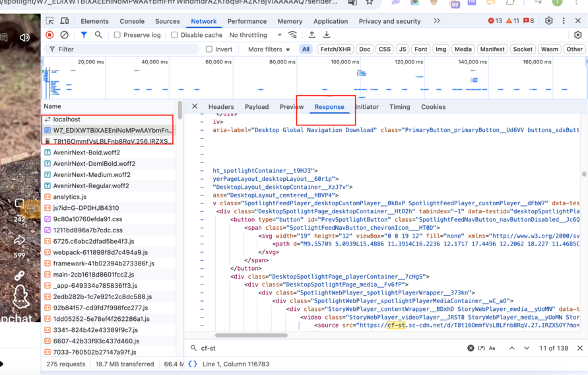Stop recording network log
588x375 pixels.
click(49, 35)
